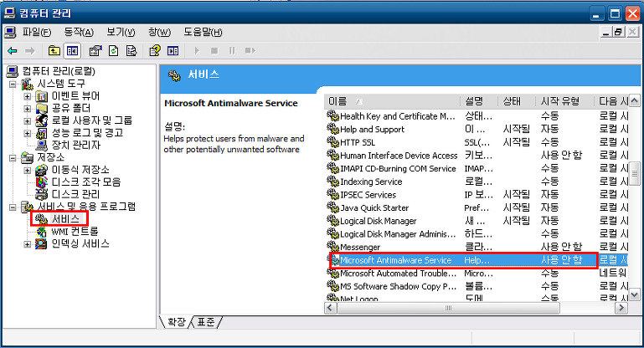Select 컴퓨터 관리(로컬) root node
The image size is (644, 348).
point(59,71)
